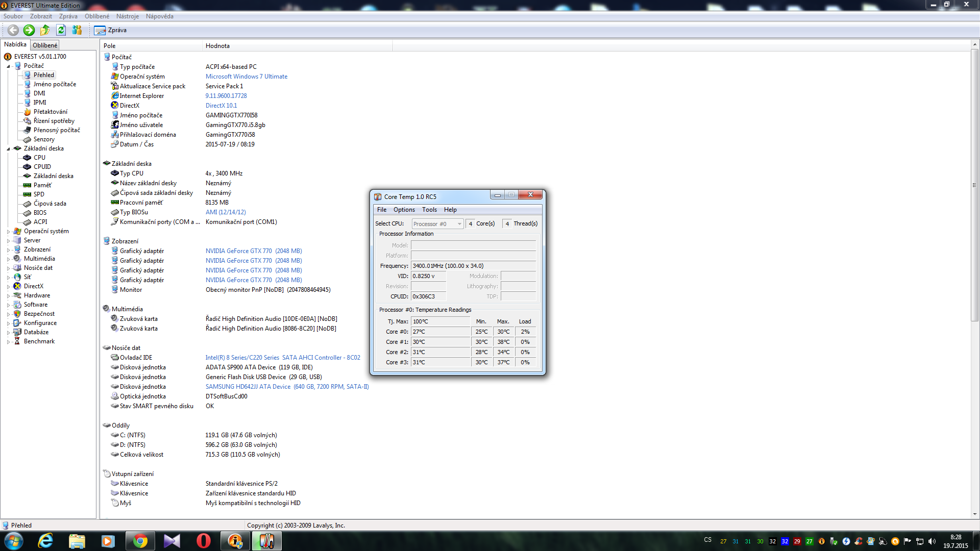Open Tools menu in Core Temp
The width and height of the screenshot is (980, 551).
(429, 210)
